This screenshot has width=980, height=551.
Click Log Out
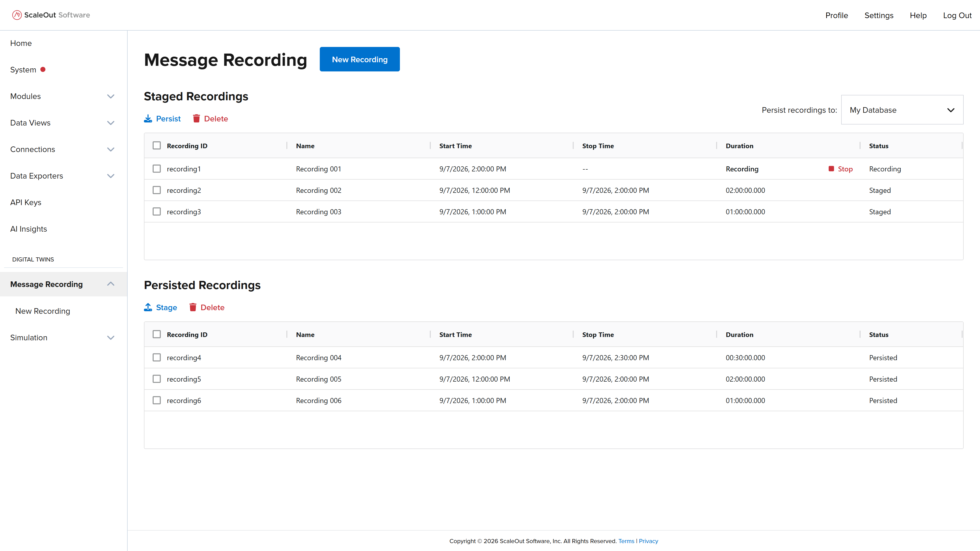[957, 16]
